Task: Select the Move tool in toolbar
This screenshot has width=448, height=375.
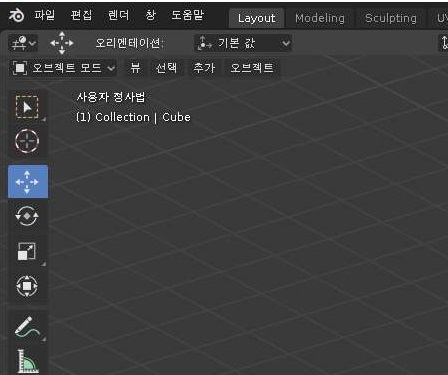Action: 28,182
